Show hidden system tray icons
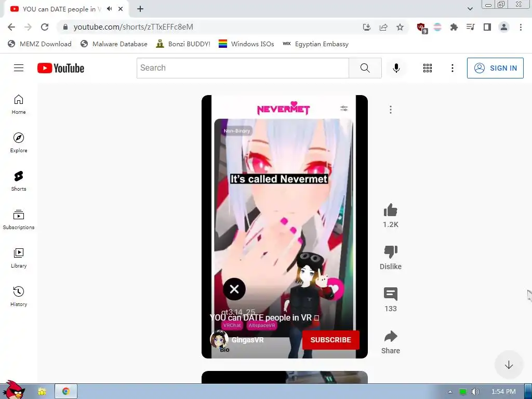Screen dimensions: 532x399 (450, 392)
